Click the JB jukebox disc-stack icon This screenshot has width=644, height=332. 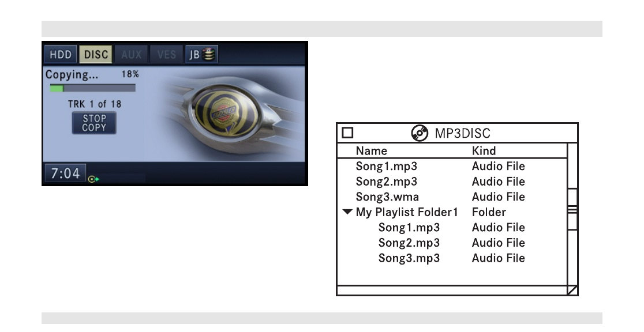[x=209, y=54]
